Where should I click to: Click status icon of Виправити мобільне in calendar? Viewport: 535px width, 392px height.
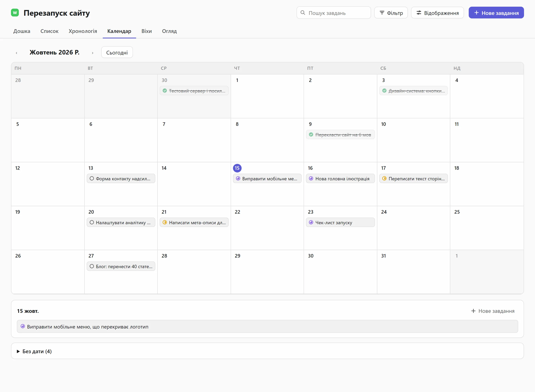pyautogui.click(x=238, y=178)
